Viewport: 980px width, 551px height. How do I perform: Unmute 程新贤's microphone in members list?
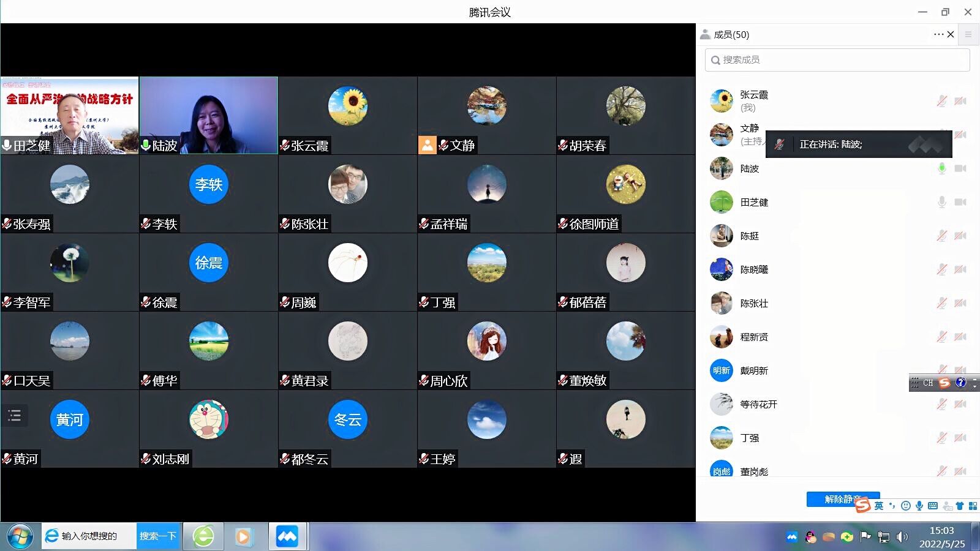942,337
